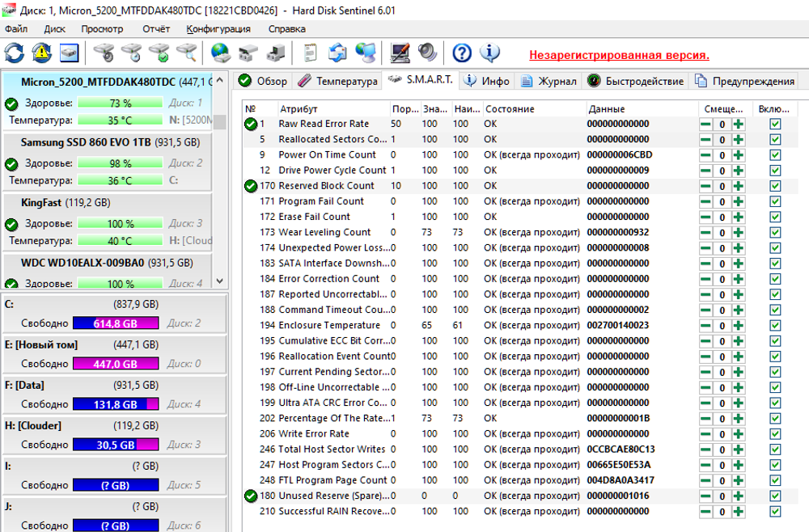
Task: Select the KingFast disk entry
Action: click(x=108, y=222)
